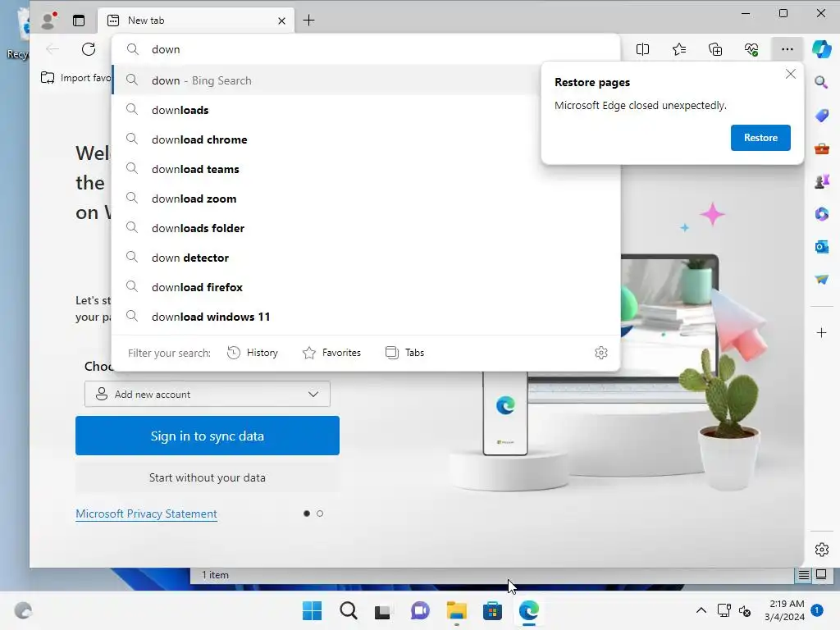Viewport: 840px width, 630px height.
Task: Open Collections icon
Action: [715, 49]
